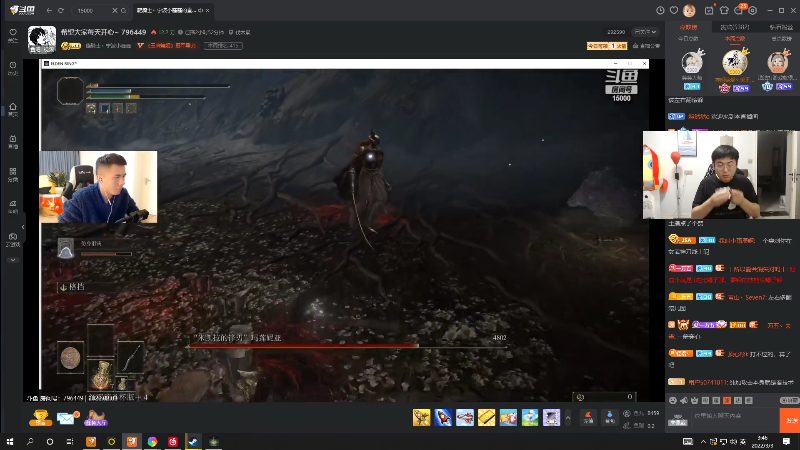Open Windows Start menu

coord(10,442)
